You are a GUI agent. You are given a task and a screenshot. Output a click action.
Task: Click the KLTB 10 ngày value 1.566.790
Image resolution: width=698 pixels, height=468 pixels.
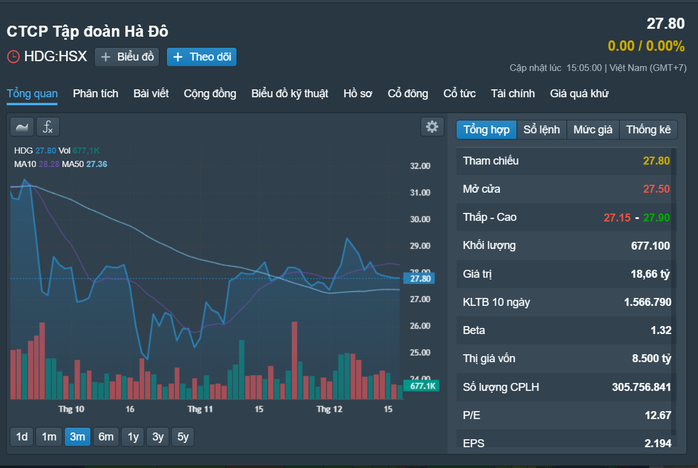(647, 302)
